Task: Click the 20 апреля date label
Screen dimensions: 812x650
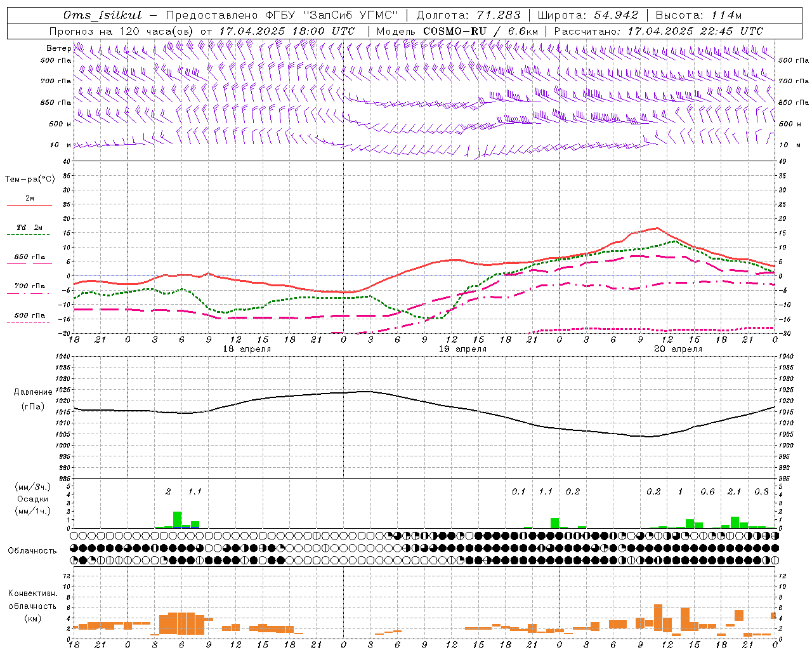Action: pos(678,349)
